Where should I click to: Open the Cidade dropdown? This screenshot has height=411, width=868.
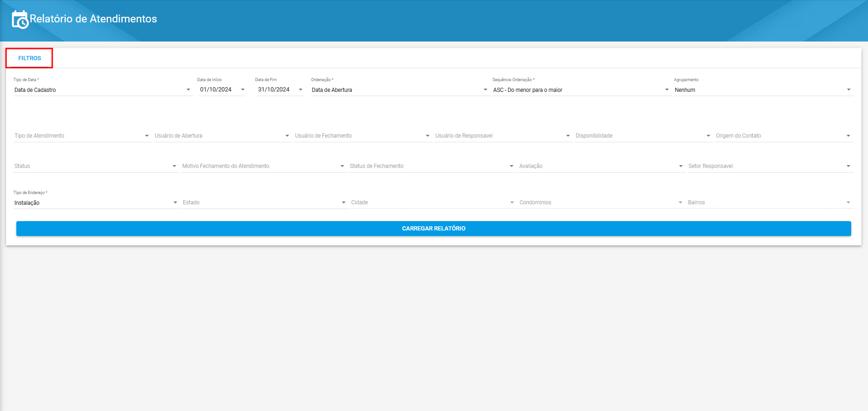(433, 202)
